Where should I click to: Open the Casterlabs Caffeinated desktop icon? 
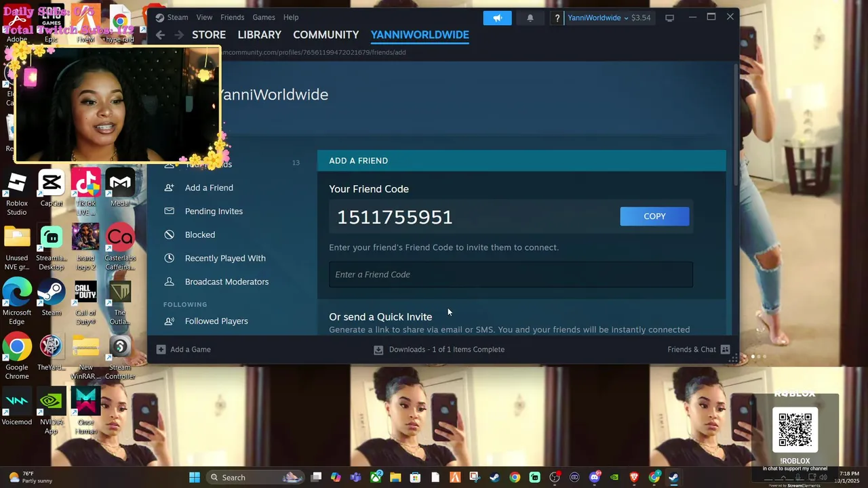click(x=120, y=247)
